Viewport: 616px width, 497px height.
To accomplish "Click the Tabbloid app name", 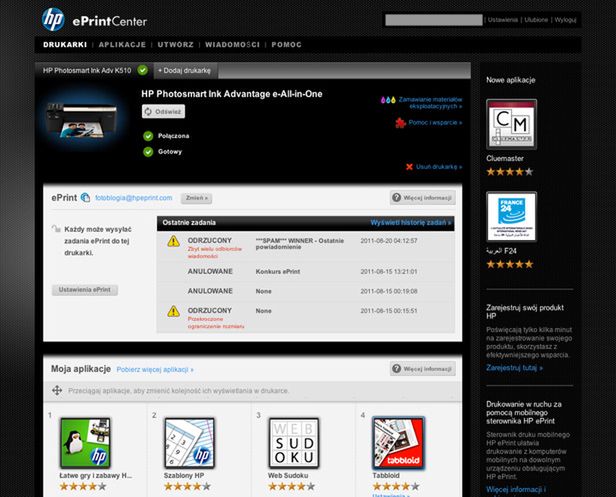I will coord(386,475).
